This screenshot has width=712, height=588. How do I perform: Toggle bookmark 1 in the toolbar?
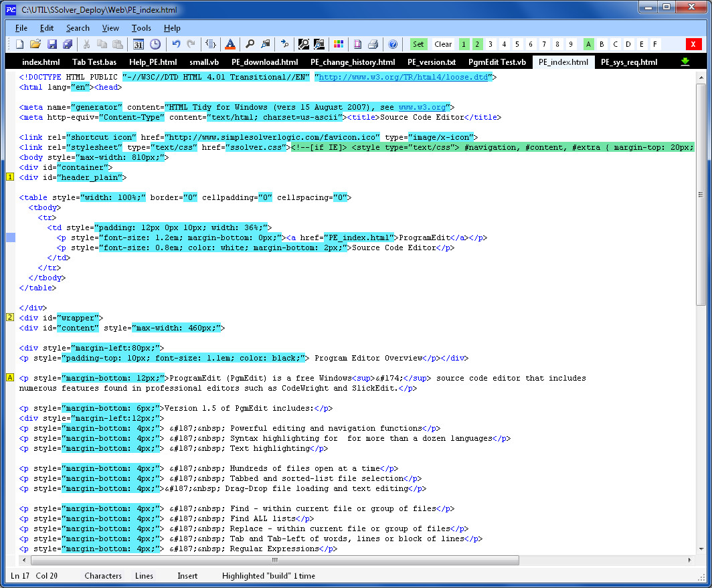pos(463,44)
